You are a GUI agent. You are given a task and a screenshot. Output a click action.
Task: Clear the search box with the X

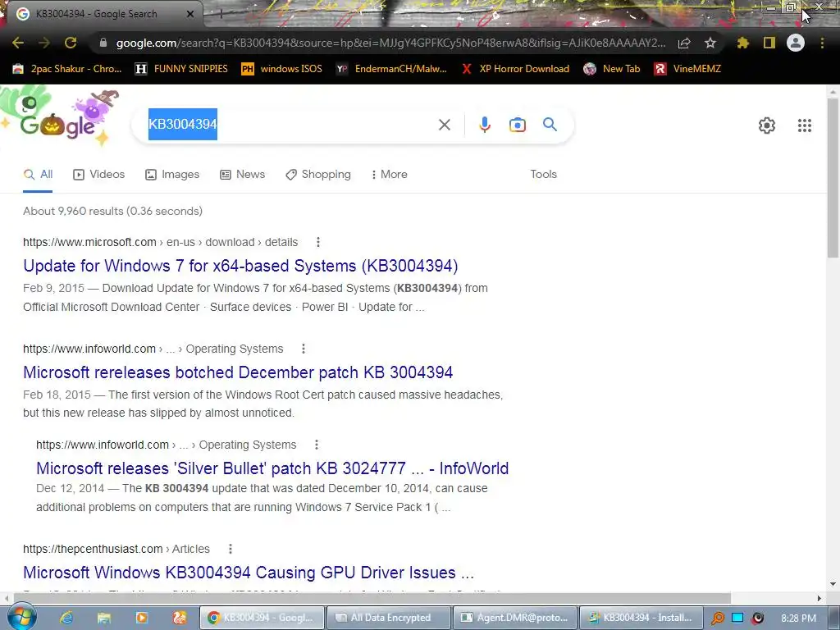pos(444,125)
